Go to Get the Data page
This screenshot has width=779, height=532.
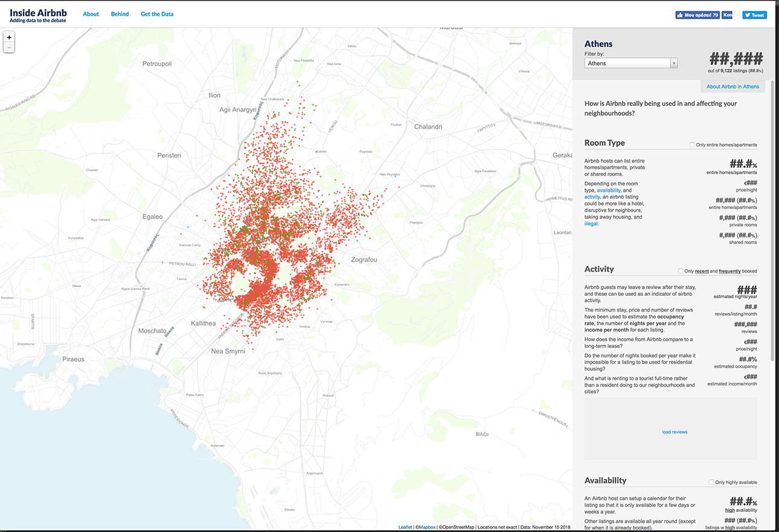coord(157,14)
